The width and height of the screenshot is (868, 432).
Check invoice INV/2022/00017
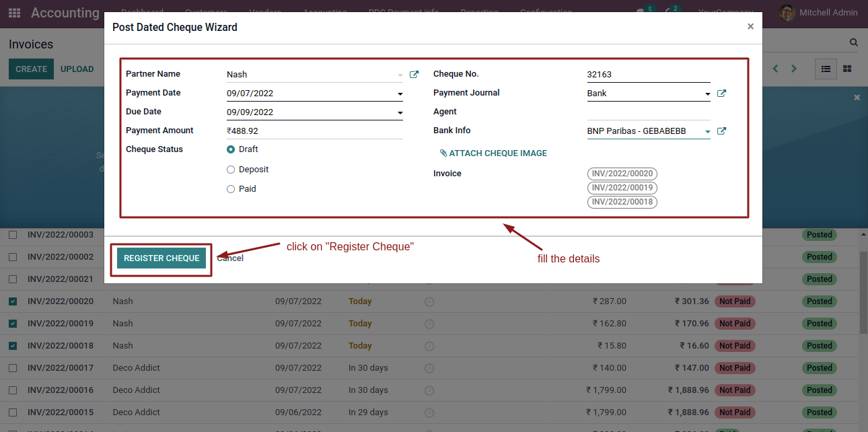pyautogui.click(x=13, y=368)
